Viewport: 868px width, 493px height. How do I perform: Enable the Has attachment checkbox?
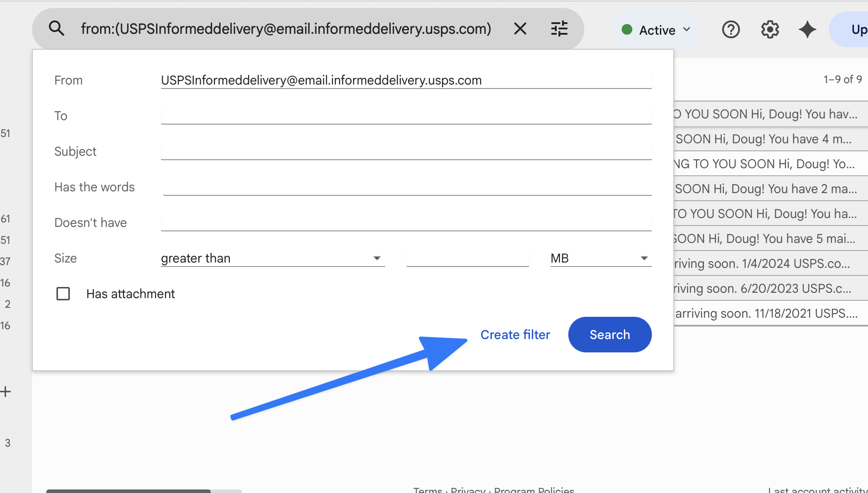coord(63,294)
